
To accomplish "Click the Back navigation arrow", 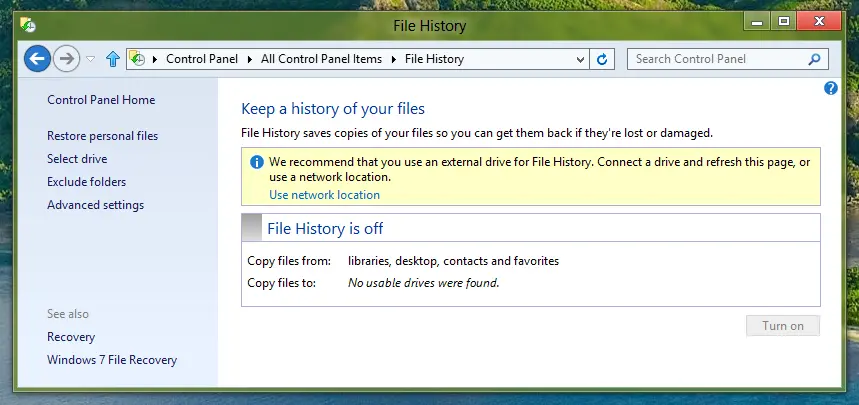I will [37, 59].
